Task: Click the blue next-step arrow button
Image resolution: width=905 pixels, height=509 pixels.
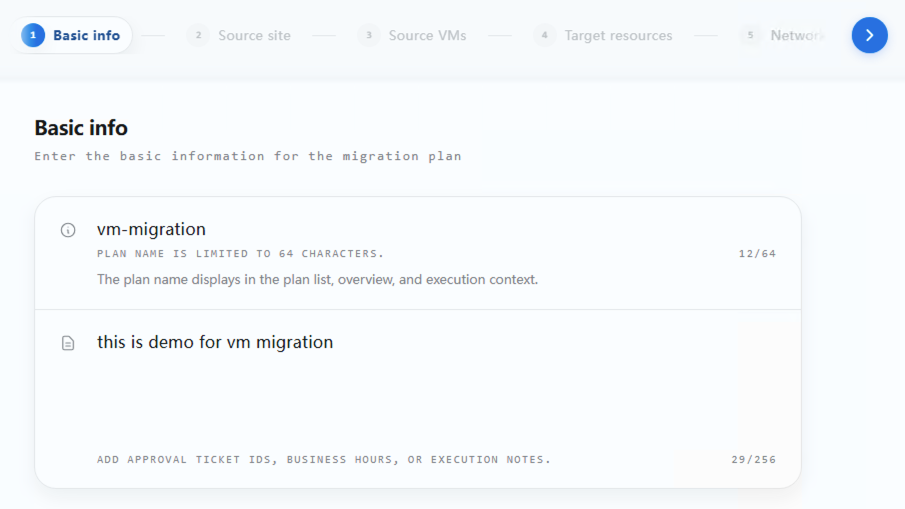Action: (869, 35)
